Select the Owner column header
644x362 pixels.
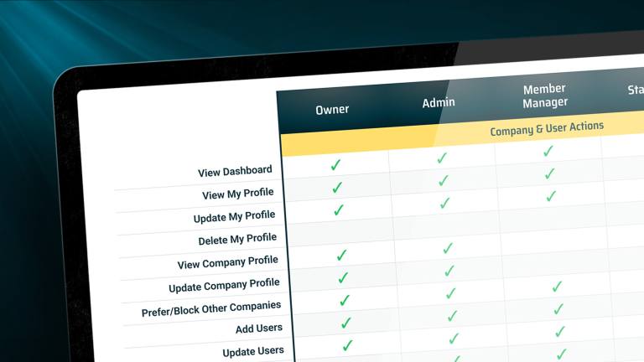click(332, 110)
